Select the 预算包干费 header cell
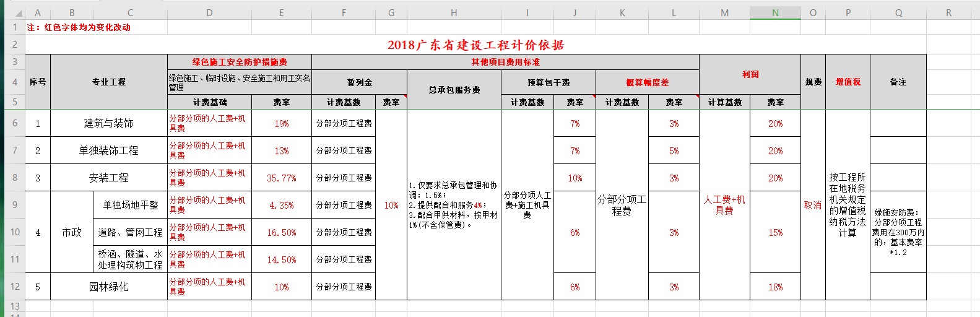The image size is (980, 317). click(x=549, y=82)
